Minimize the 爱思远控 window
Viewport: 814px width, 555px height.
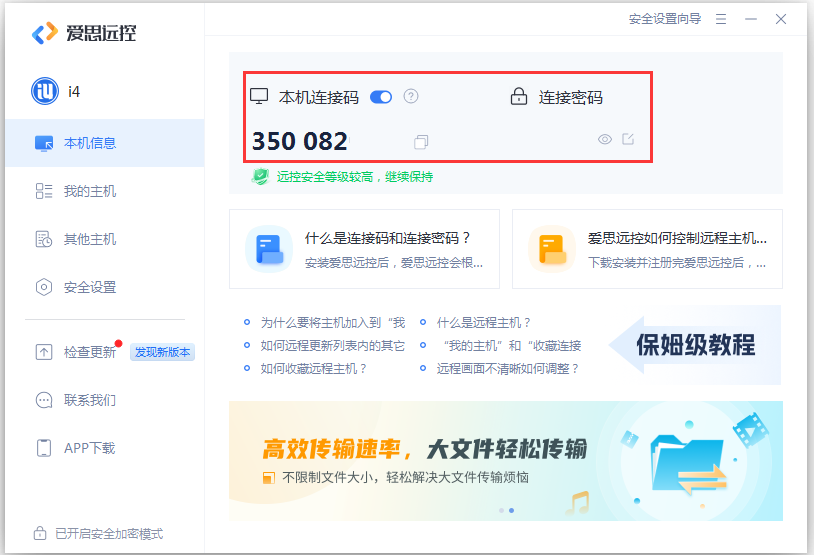click(x=751, y=19)
